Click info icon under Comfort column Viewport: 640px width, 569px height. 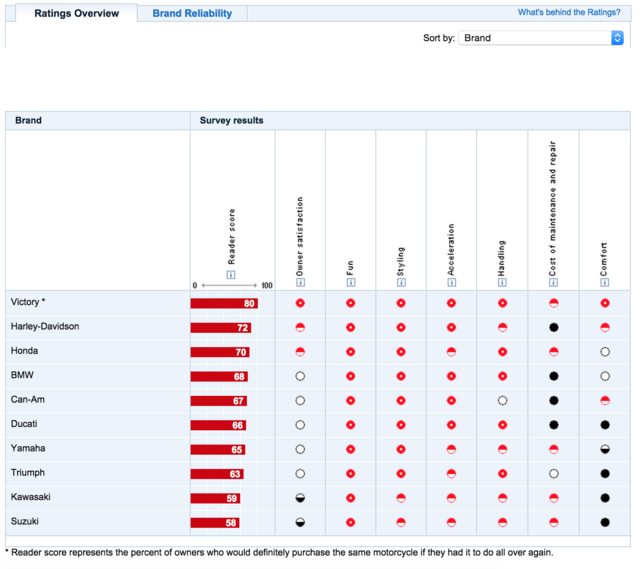pyautogui.click(x=604, y=283)
